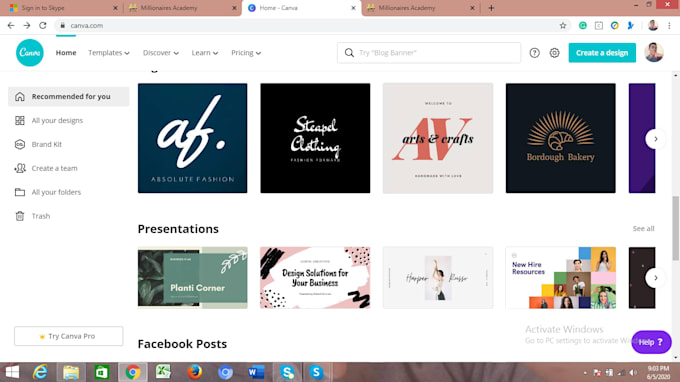Open the Absolute Fashion logo template

coord(193,138)
